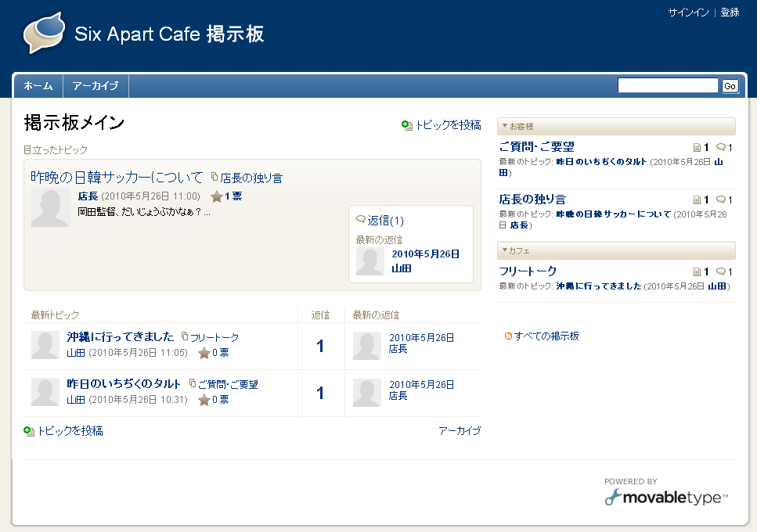Click star icon in 沖縄に行ってきました row

pyautogui.click(x=204, y=353)
